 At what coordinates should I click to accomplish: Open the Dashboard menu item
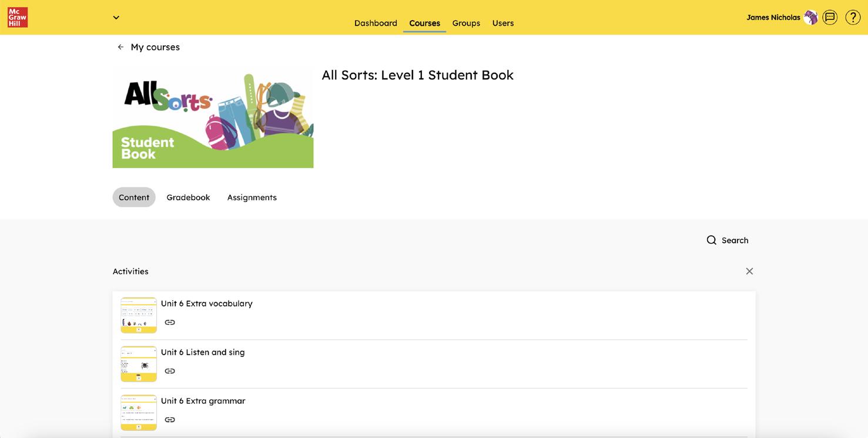tap(376, 23)
